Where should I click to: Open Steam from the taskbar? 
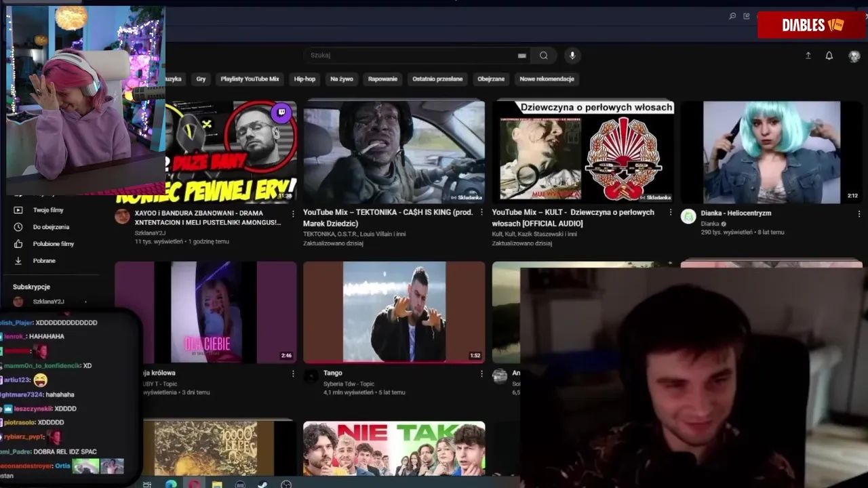[262, 484]
